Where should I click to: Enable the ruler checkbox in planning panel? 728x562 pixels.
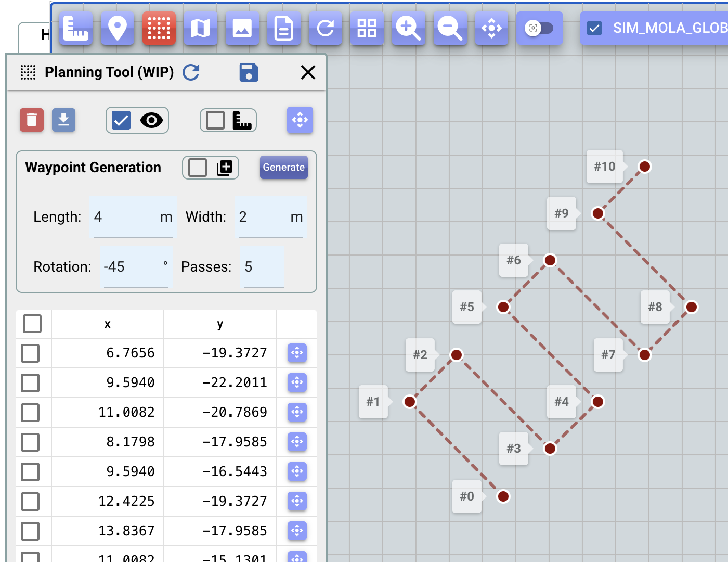coord(215,120)
